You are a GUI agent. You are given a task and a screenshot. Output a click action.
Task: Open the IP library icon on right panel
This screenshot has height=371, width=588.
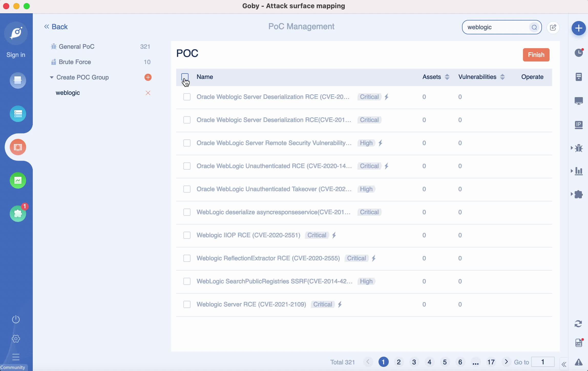(x=579, y=125)
